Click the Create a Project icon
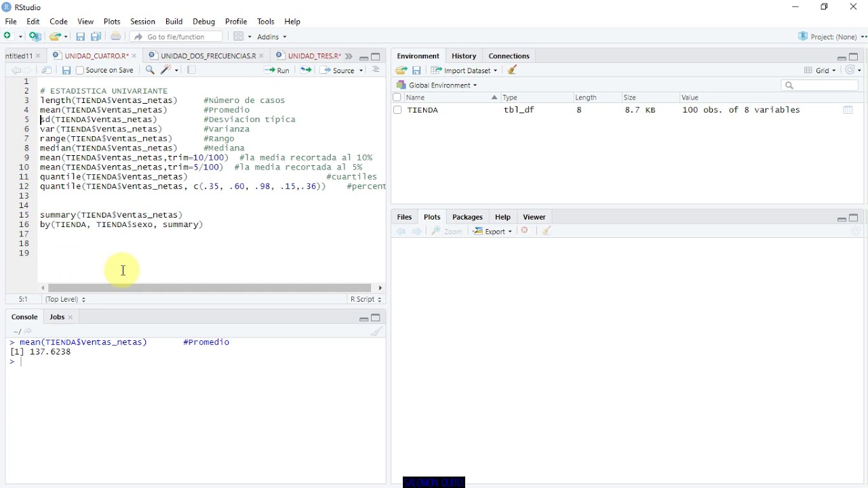This screenshot has width=868, height=488. pyautogui.click(x=35, y=37)
